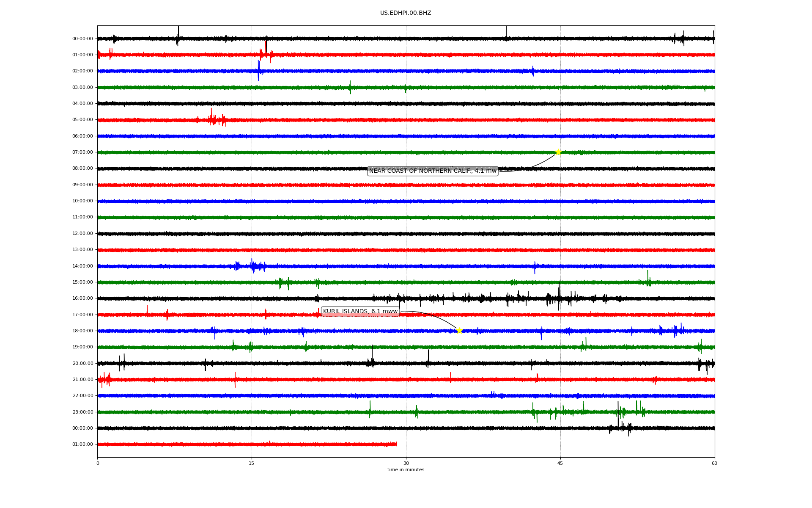
Task: Click the 07:00:00 row label
Action: tap(82, 152)
